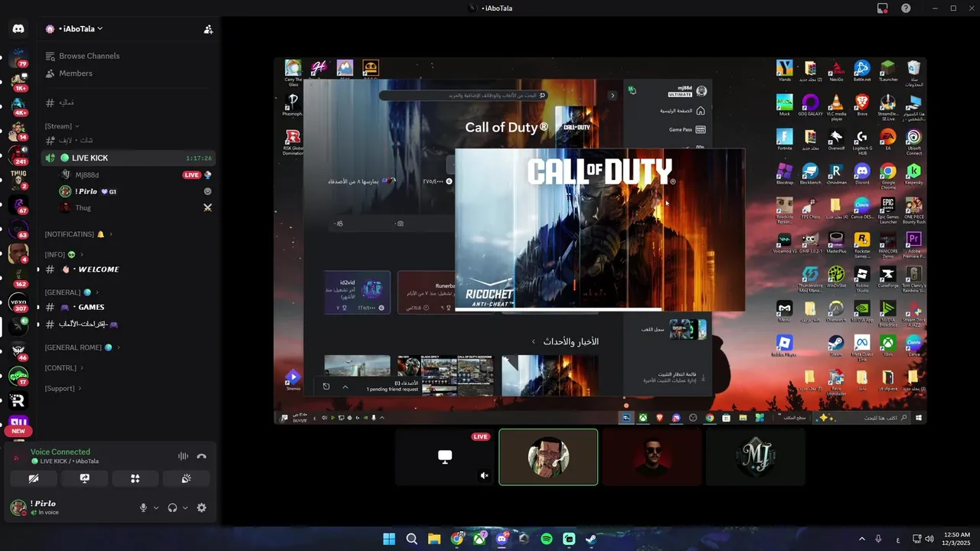Select the sunglasses man participant tile

tap(652, 457)
